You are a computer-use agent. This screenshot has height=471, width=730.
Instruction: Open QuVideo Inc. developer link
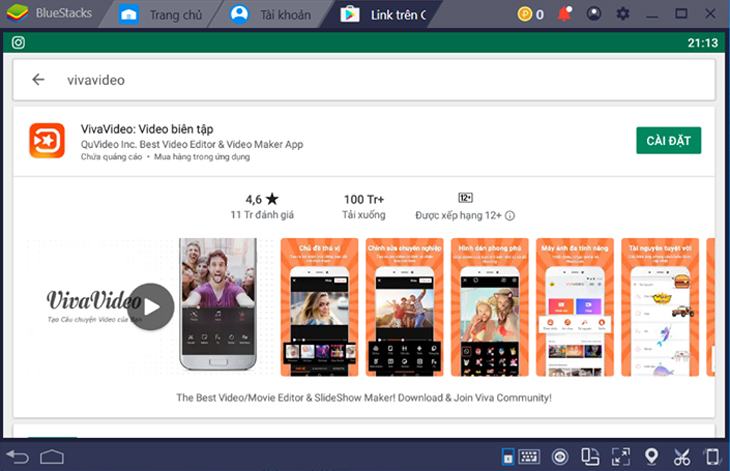(192, 144)
